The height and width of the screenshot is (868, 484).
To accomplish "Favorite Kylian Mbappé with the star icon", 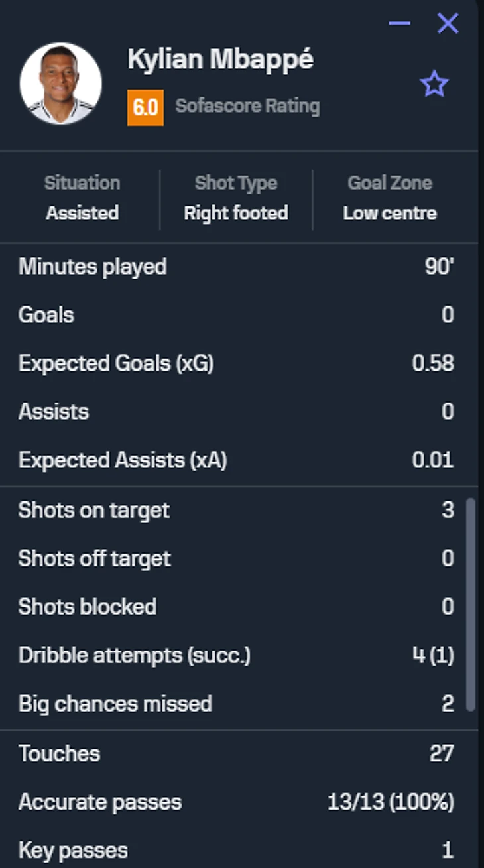I will click(434, 85).
